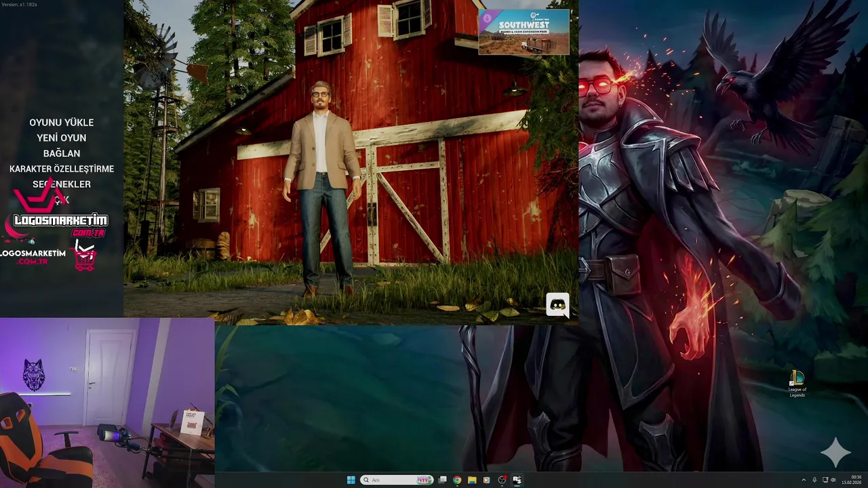Switch to the Ranch Simulator taskbar icon
This screenshot has height=488, width=868.
(517, 480)
